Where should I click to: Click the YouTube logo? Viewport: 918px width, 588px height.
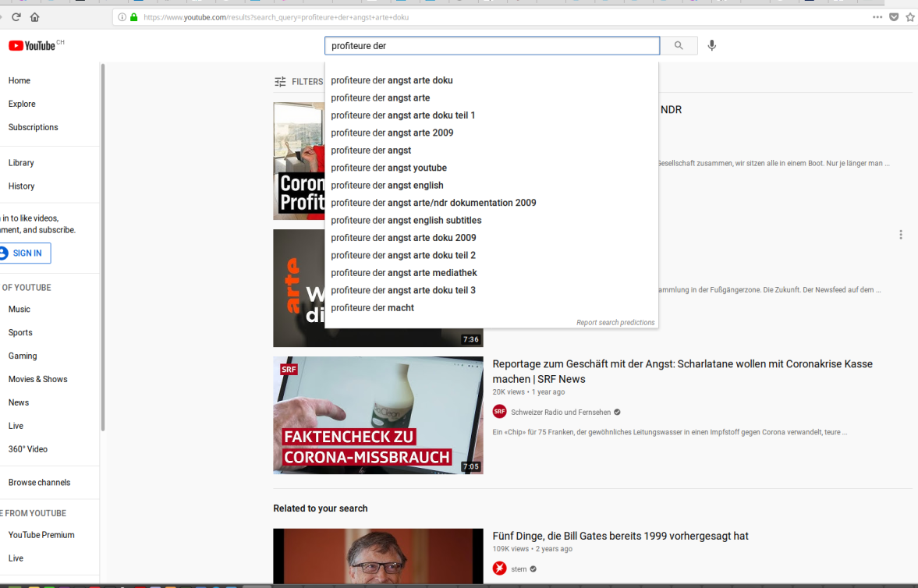(32, 46)
